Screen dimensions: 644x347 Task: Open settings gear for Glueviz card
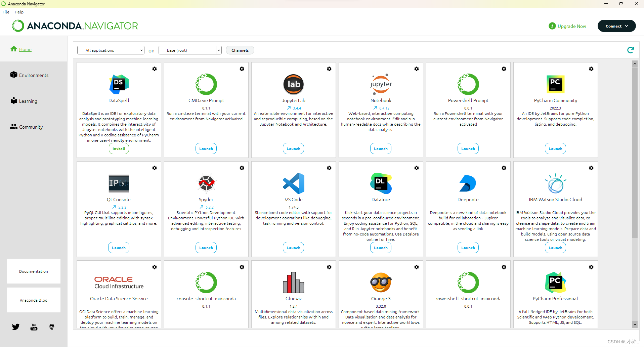coord(329,267)
